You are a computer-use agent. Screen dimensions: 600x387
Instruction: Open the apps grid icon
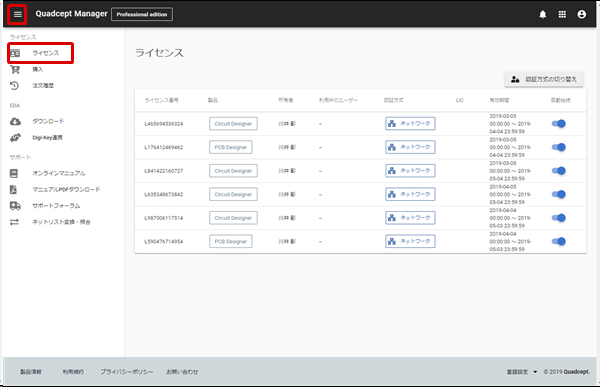click(562, 15)
